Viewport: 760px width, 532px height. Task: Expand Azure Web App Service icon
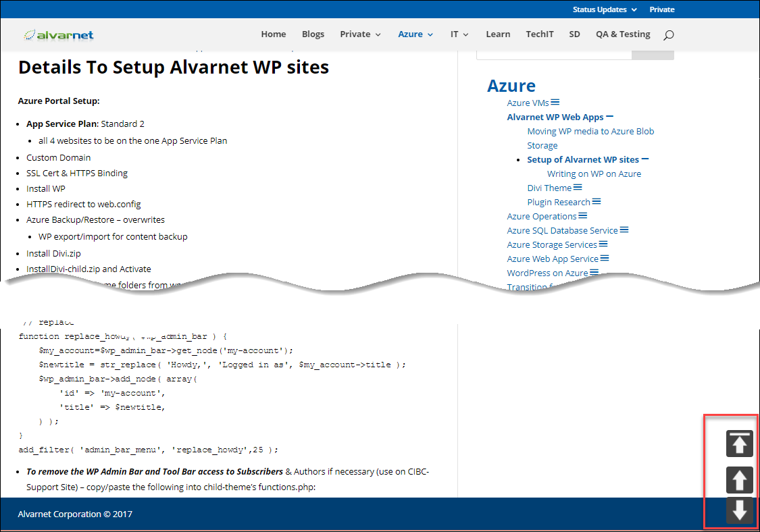pos(605,258)
